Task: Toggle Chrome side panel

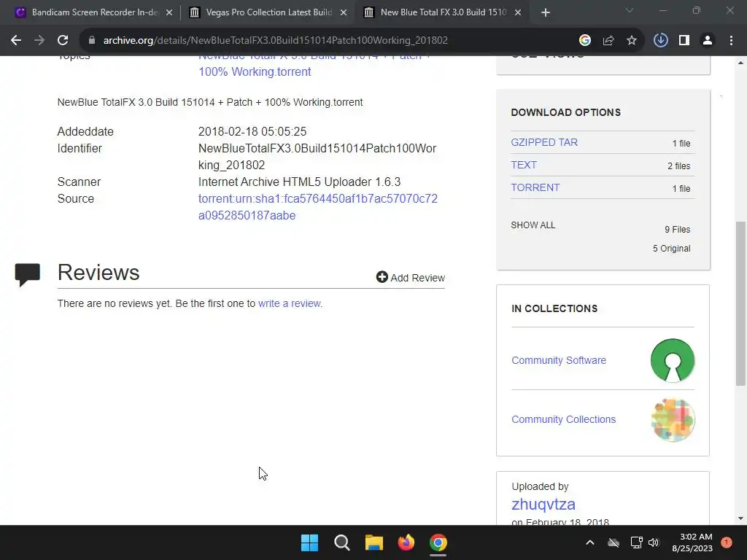Action: (x=684, y=41)
